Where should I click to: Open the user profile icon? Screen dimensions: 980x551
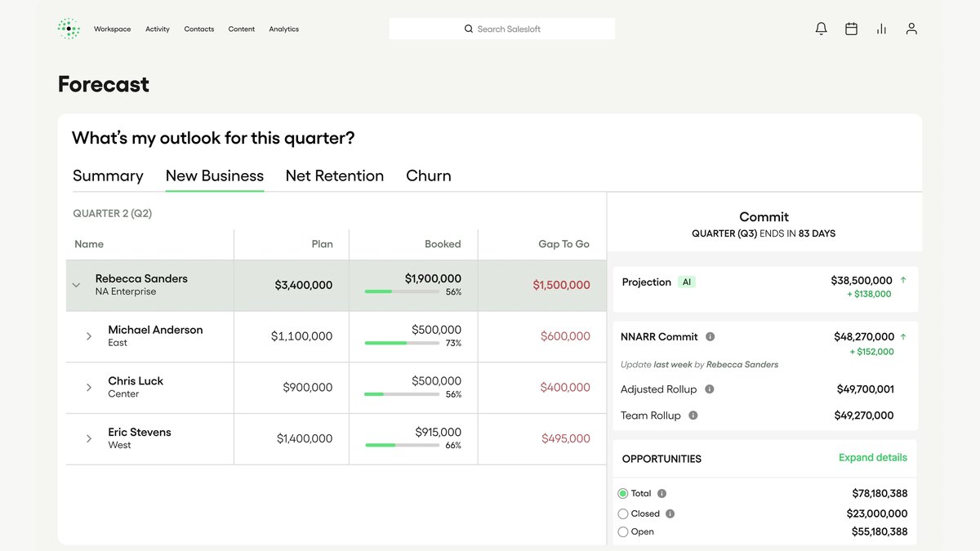pyautogui.click(x=911, y=29)
